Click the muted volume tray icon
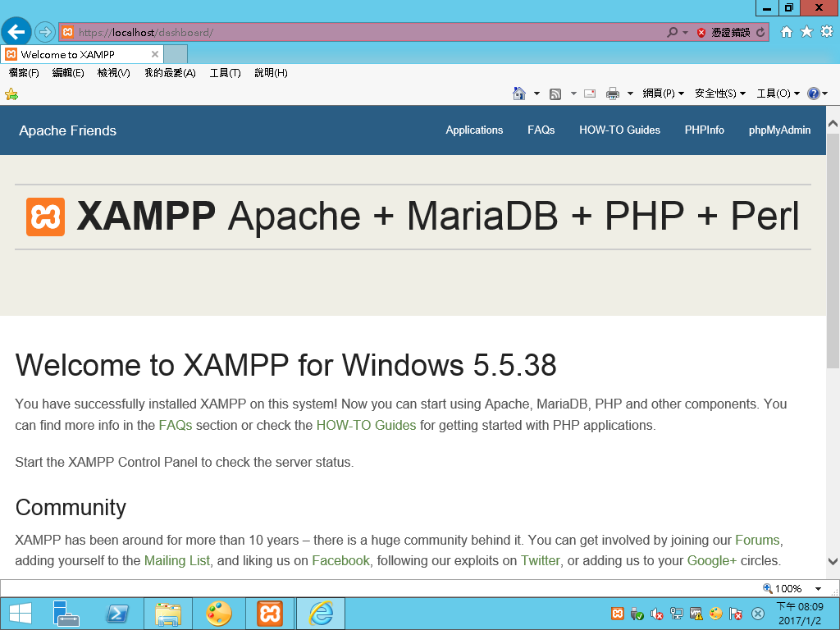The image size is (840, 630). click(x=656, y=614)
